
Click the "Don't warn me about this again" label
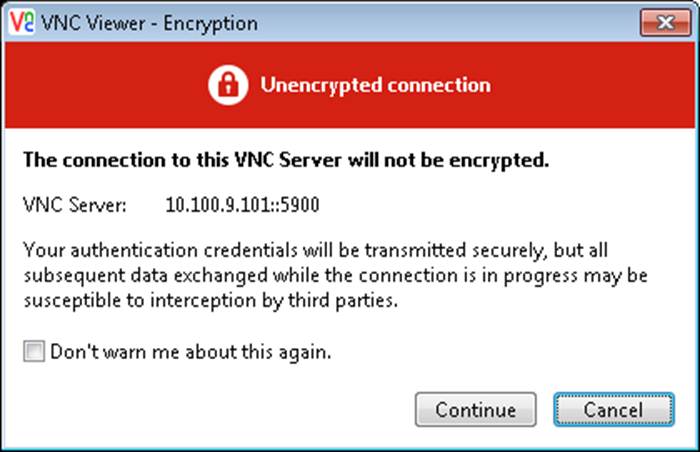(x=191, y=352)
